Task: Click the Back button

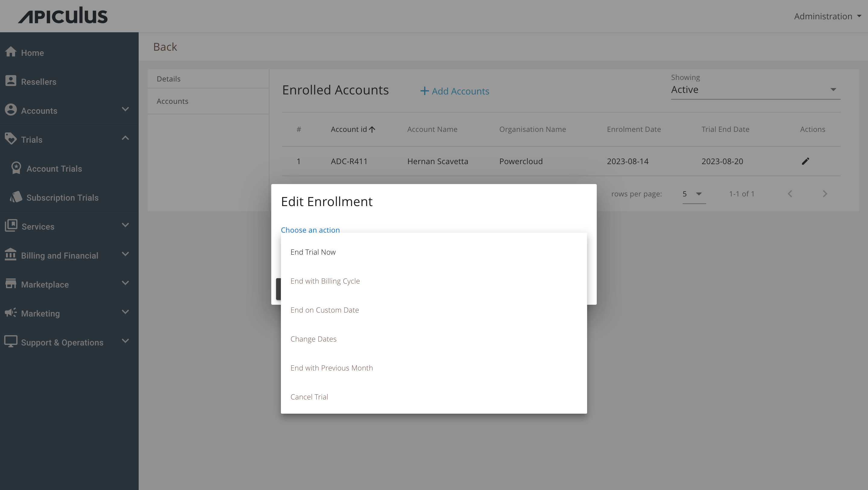Action: [x=165, y=46]
